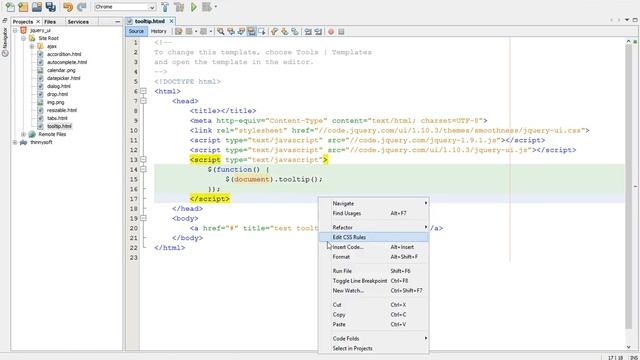
Task: Collapse code fold at line 13 script tag
Action: click(x=143, y=160)
